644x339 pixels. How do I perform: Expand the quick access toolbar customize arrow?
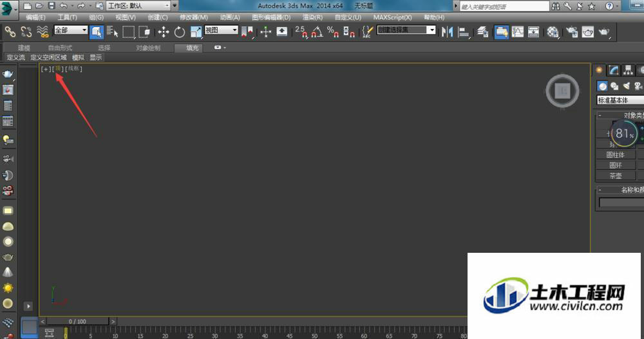coord(175,6)
